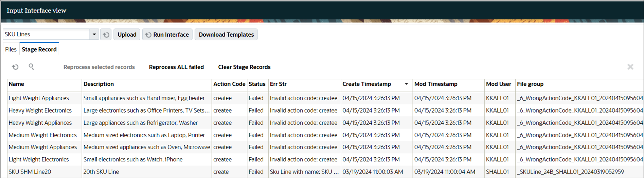Toggle sort arrow on Create Timestamp column

[x=406, y=84]
